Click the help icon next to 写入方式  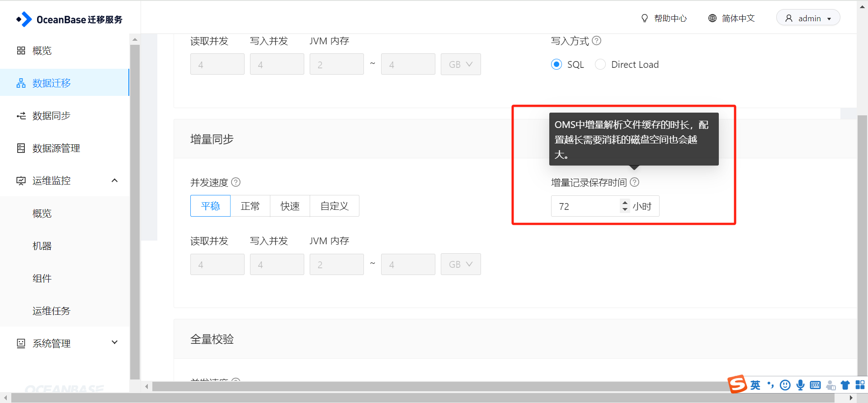click(x=597, y=41)
